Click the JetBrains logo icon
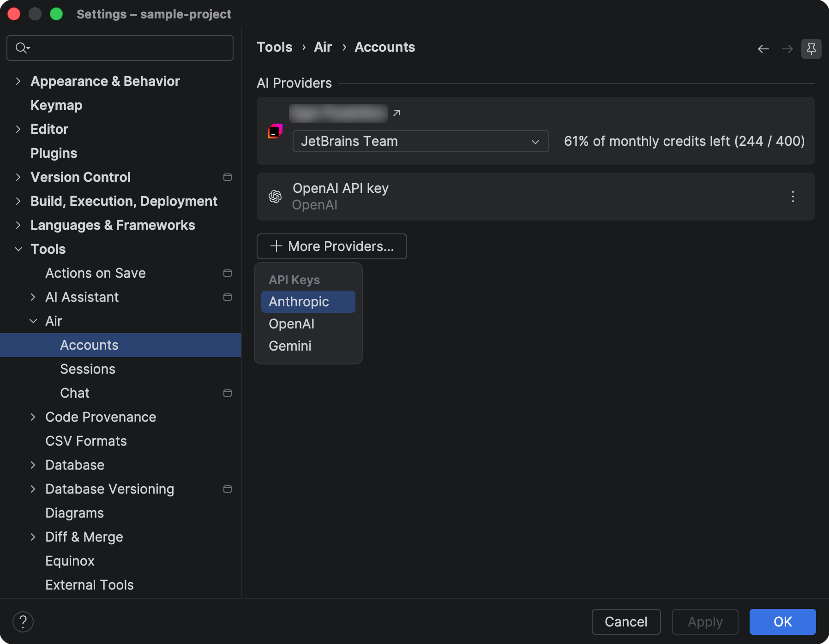The image size is (829, 644). (x=275, y=131)
